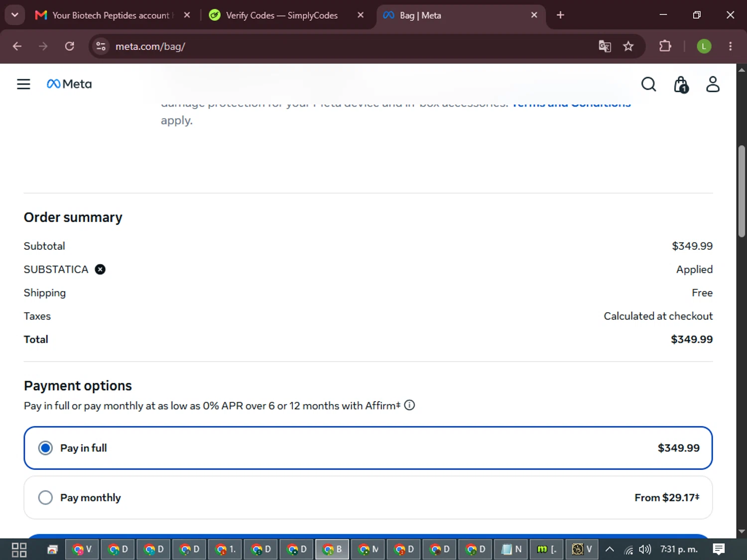Remove the SUBSTATICA promo code
This screenshot has width=747, height=560.
(100, 269)
